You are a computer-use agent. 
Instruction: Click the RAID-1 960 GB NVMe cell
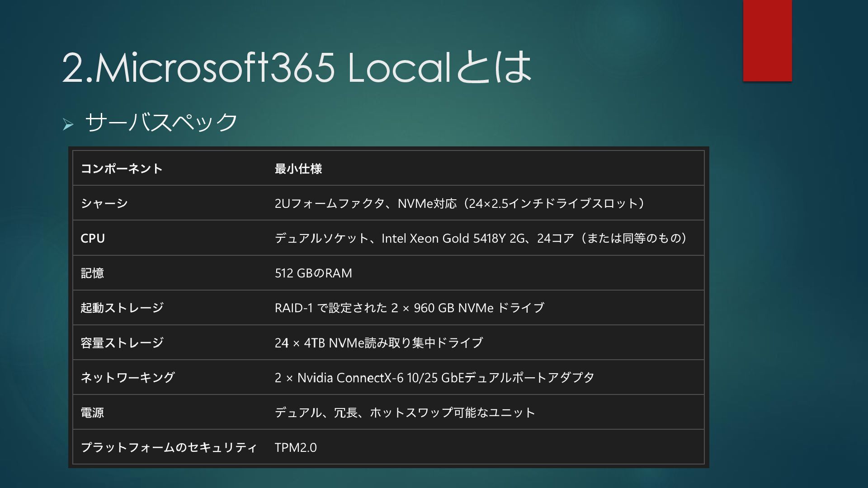(x=409, y=308)
